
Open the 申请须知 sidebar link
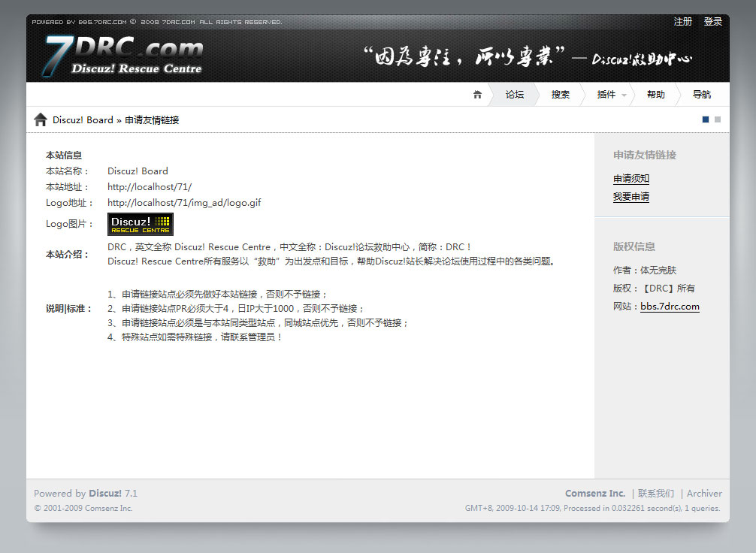(631, 178)
